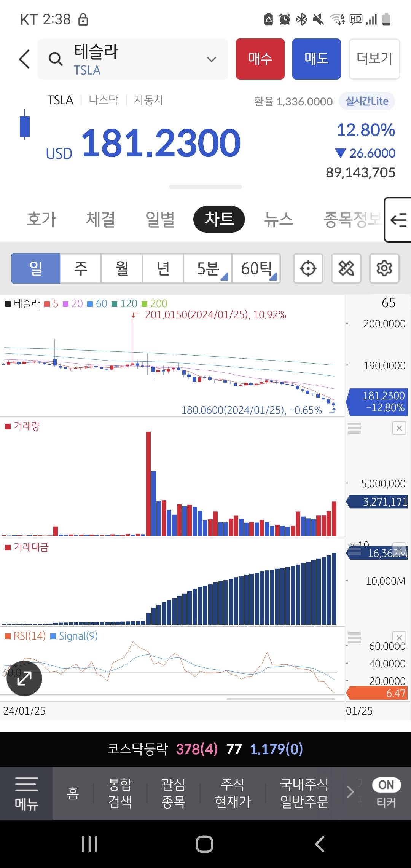Open chart settings gear
Image resolution: width=411 pixels, height=868 pixels.
(384, 268)
